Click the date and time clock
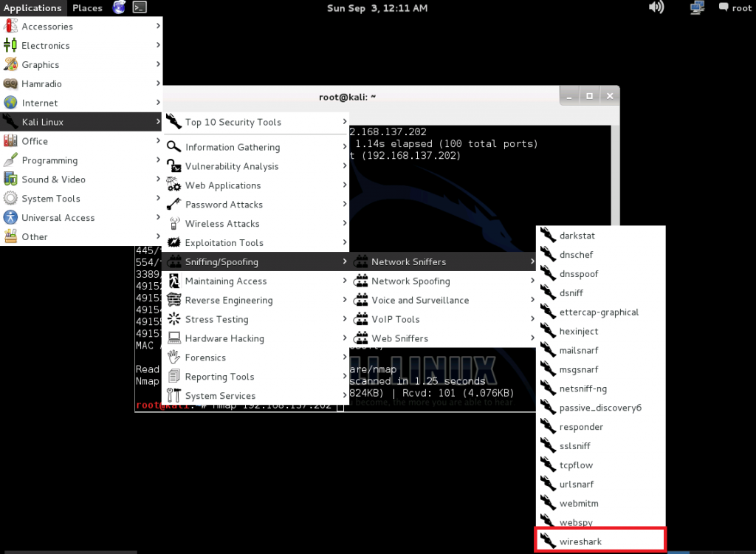Viewport: 756px width, 554px height. click(377, 7)
